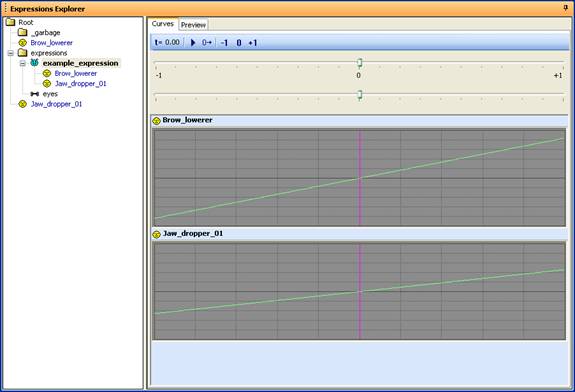575x392 pixels.
Task: Click the Brow_lowerer curve header title
Action: [x=187, y=120]
